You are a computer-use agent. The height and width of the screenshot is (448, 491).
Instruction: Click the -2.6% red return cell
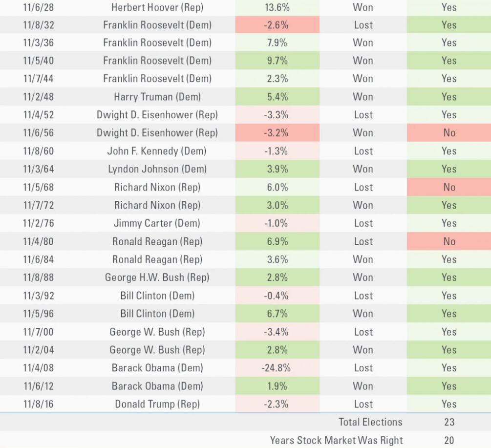coord(277,25)
